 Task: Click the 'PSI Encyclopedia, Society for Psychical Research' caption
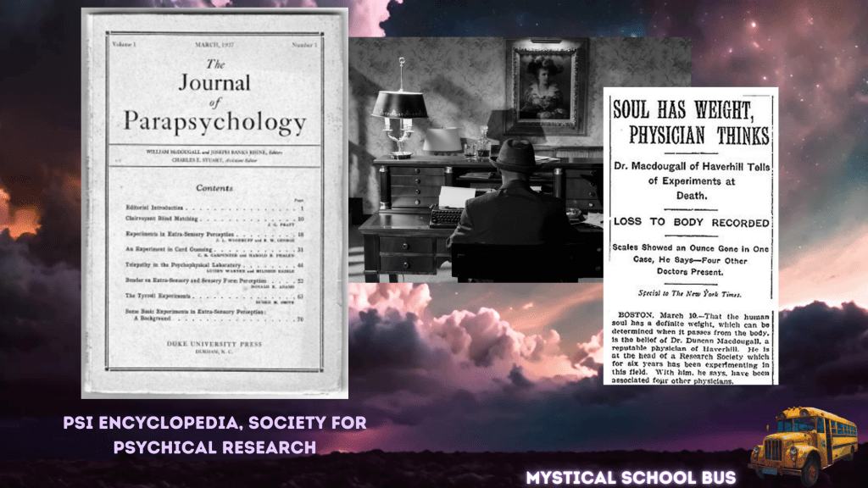point(215,434)
